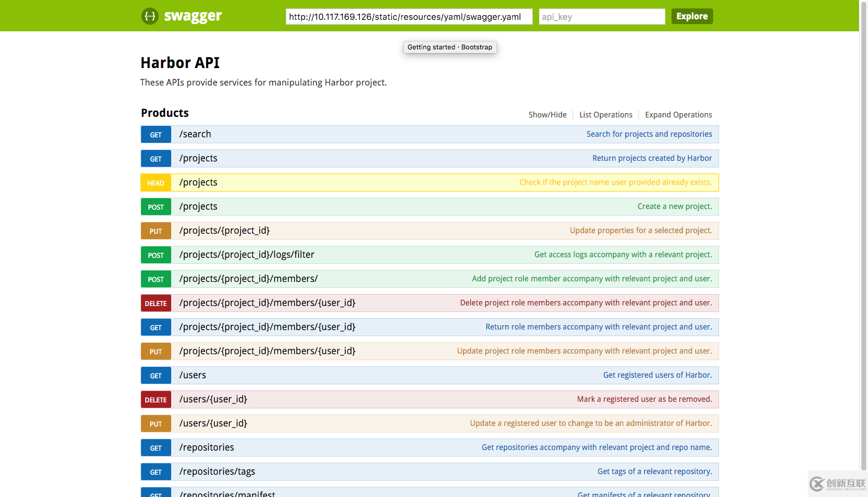Image resolution: width=868 pixels, height=497 pixels.
Task: Click the GET badge on /search
Action: [156, 134]
